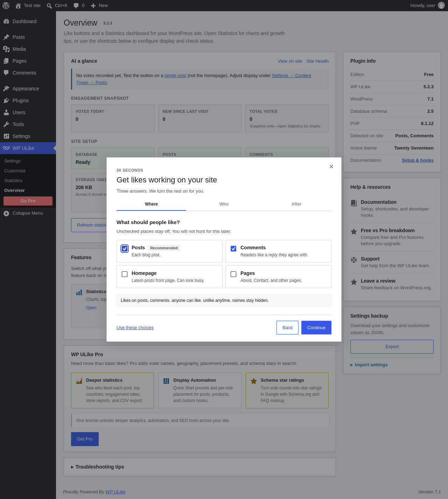
Task: Open Setup & hooks documentation link
Action: pyautogui.click(x=418, y=160)
